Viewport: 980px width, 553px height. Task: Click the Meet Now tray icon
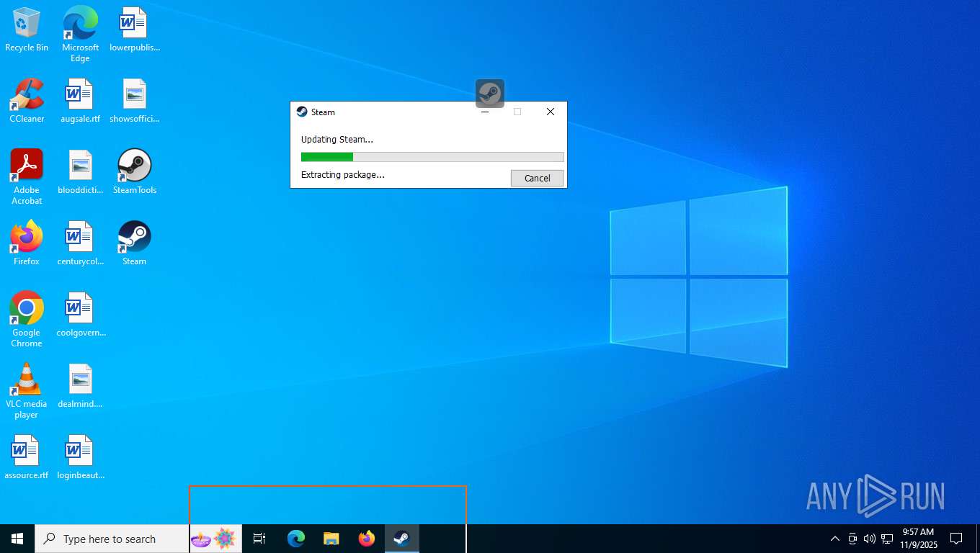point(852,539)
